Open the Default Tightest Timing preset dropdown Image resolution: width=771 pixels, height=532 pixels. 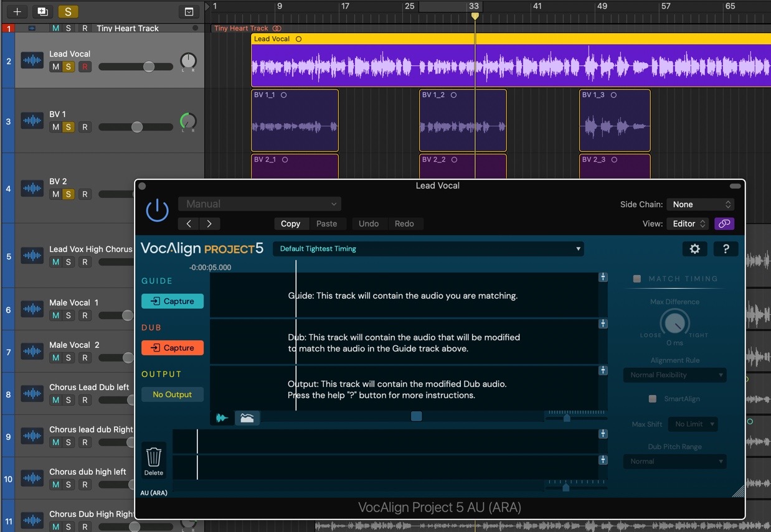coord(428,249)
